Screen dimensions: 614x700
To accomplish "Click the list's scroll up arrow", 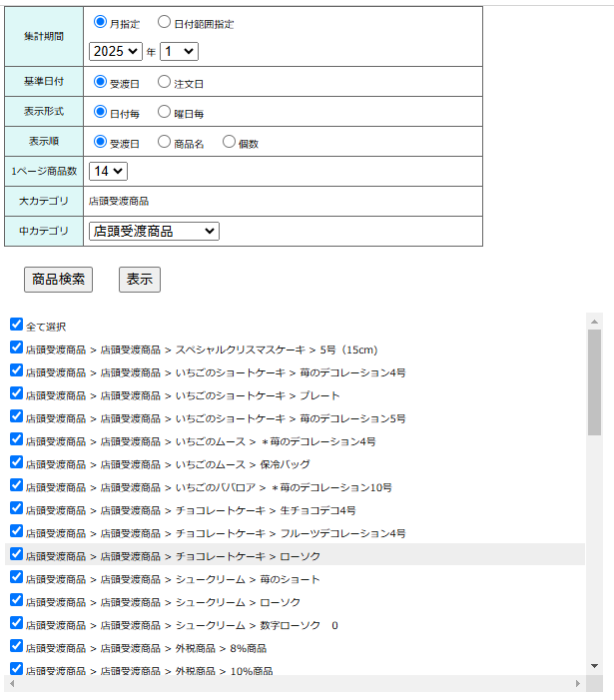I will point(594,322).
